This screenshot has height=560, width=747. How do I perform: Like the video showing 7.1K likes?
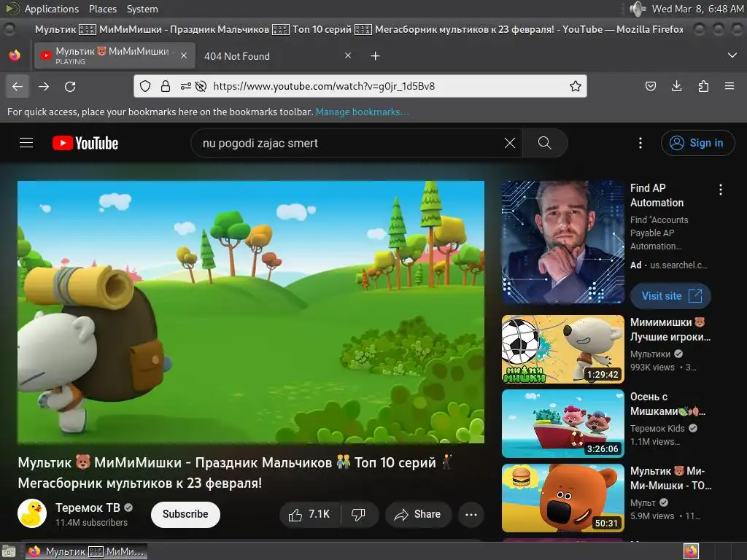point(309,514)
